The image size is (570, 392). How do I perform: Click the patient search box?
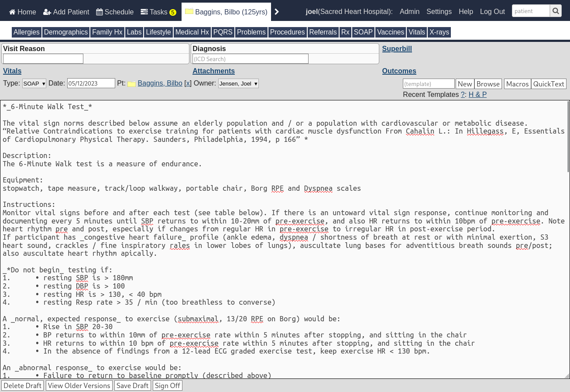click(531, 11)
